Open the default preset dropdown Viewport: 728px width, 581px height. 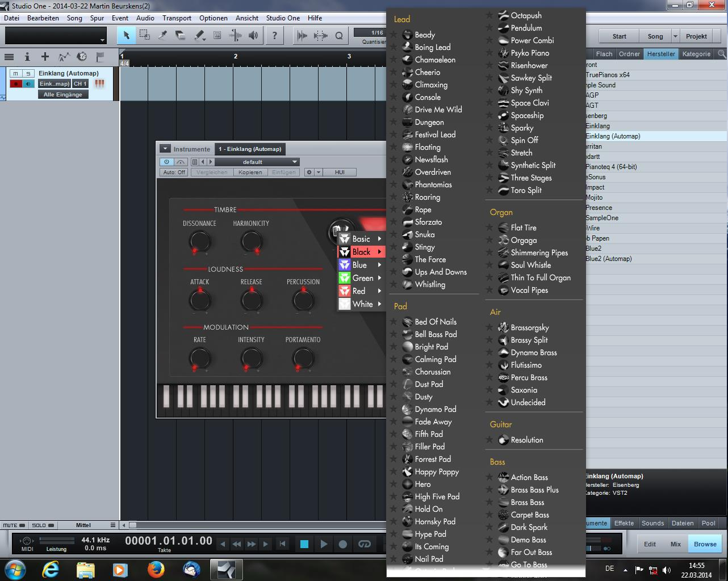click(257, 162)
